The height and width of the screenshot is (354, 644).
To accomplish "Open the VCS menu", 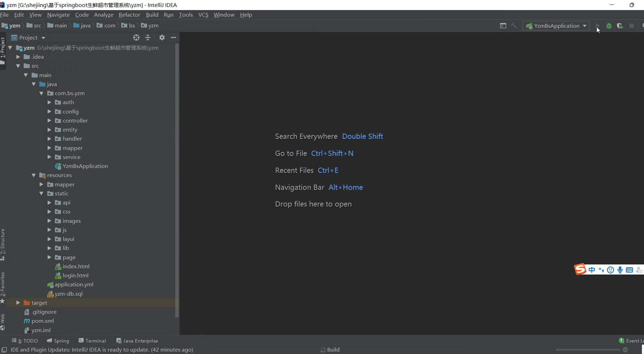I will (x=203, y=15).
